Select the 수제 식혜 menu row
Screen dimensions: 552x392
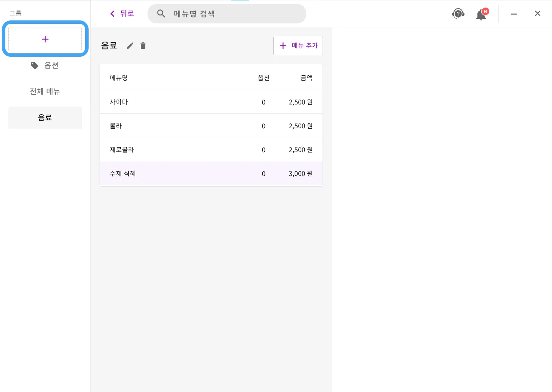211,173
